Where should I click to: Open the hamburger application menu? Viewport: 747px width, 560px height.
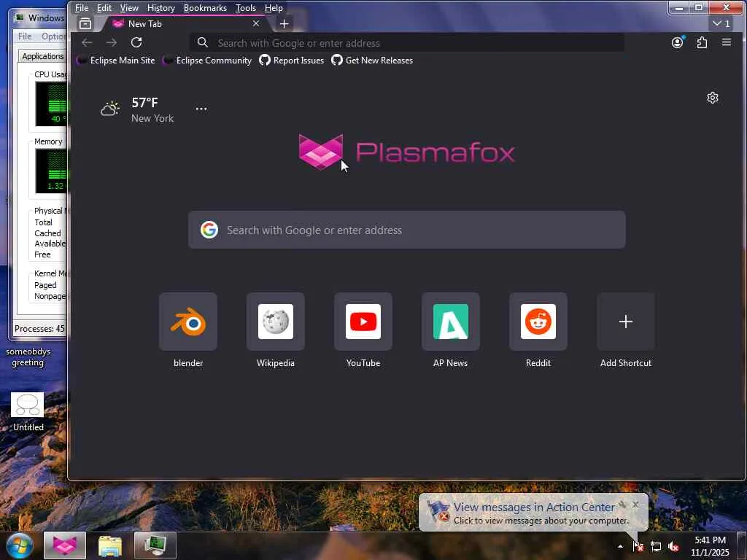pos(726,43)
